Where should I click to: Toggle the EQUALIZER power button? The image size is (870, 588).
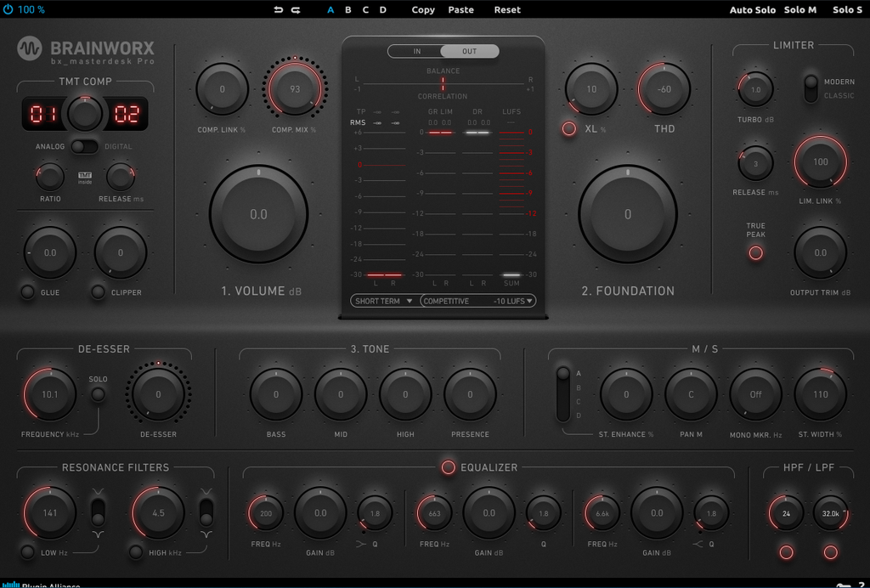pyautogui.click(x=449, y=467)
